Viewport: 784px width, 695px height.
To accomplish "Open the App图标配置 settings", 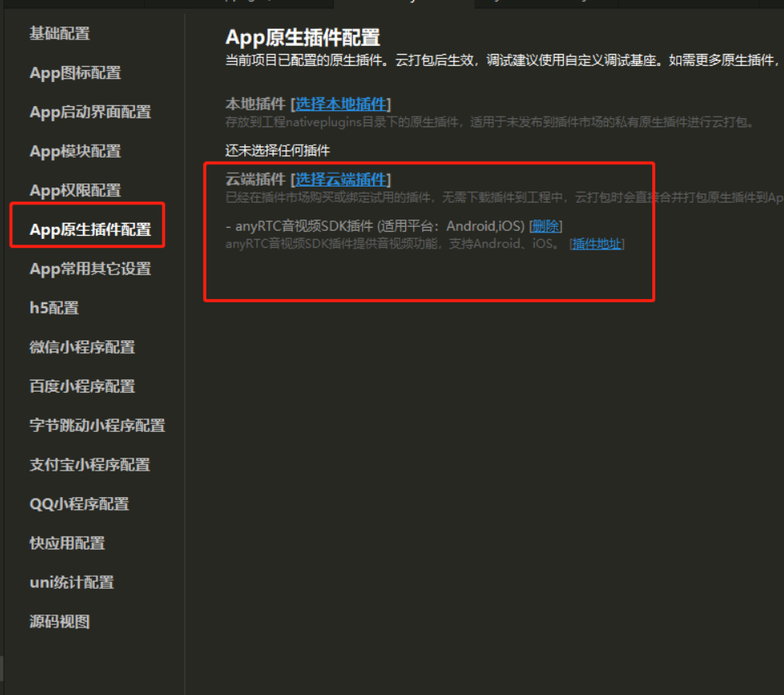I will tap(72, 73).
